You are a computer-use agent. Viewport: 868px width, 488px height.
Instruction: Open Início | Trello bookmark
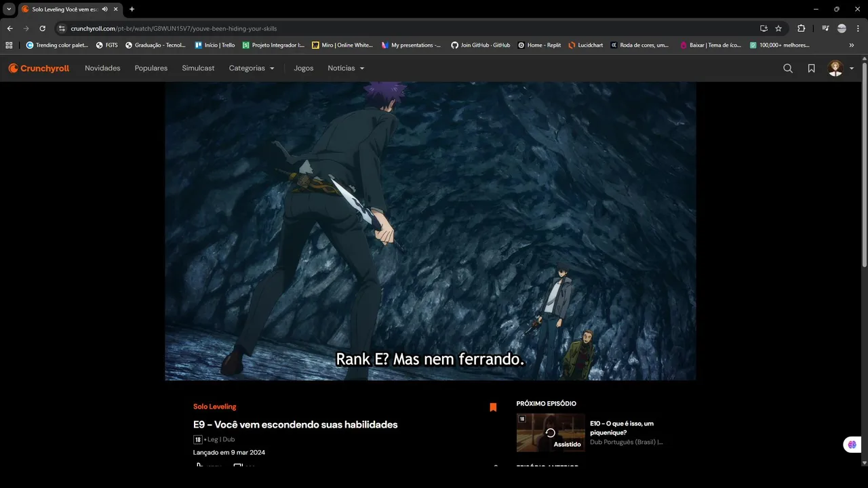[x=215, y=45]
